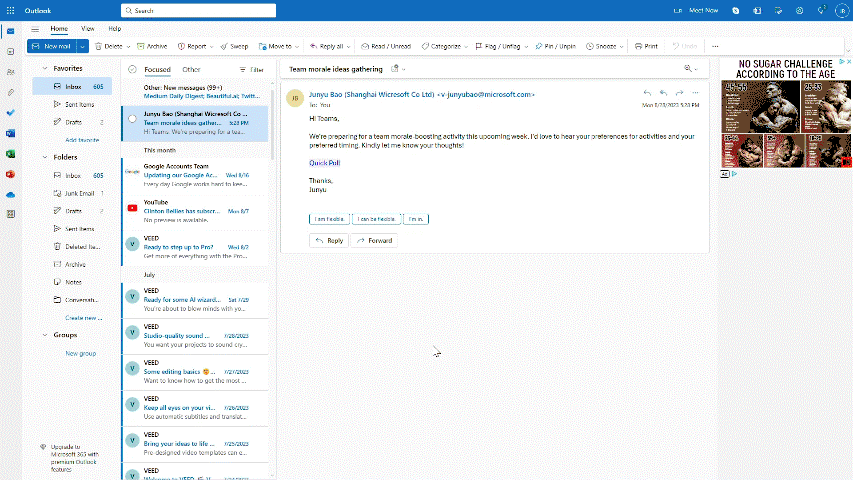The height and width of the screenshot is (480, 853).
Task: Click the Delete toolbar button
Action: (x=109, y=46)
